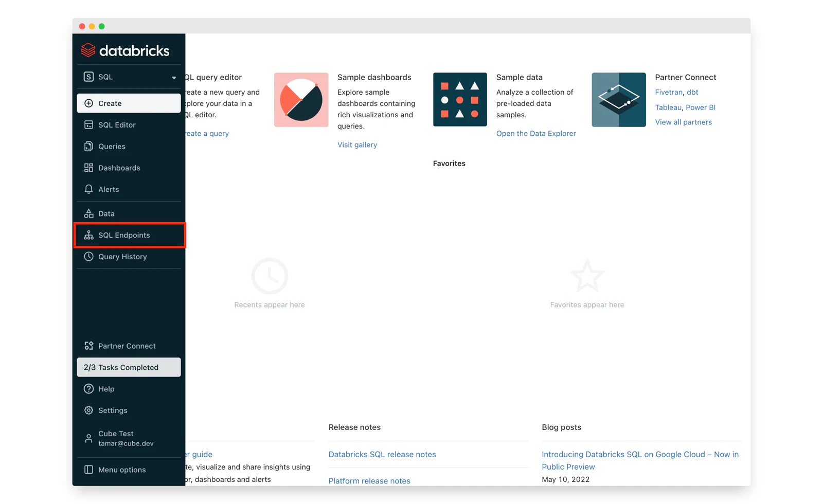Open Platform release notes link

[x=369, y=481]
